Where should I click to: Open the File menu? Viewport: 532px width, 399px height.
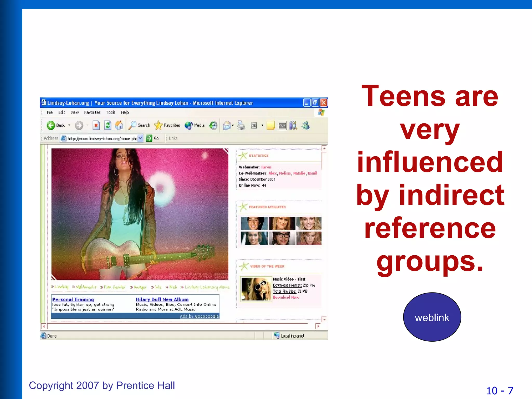point(50,112)
